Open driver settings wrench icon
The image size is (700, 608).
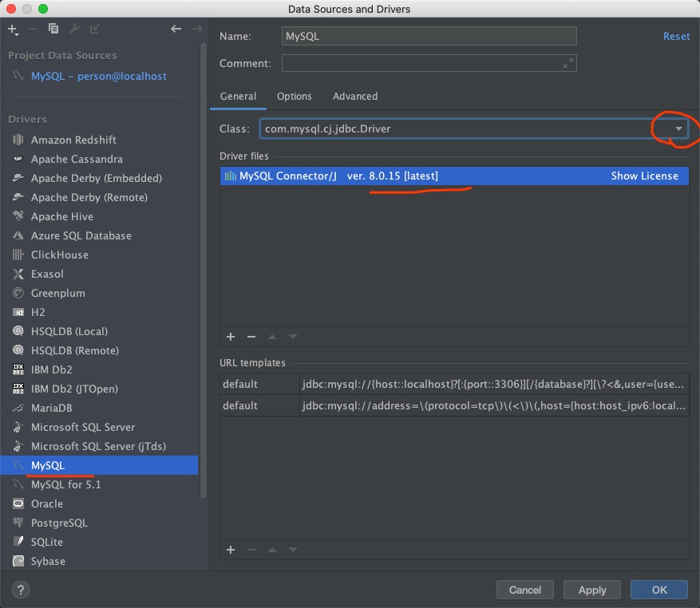pyautogui.click(x=74, y=29)
